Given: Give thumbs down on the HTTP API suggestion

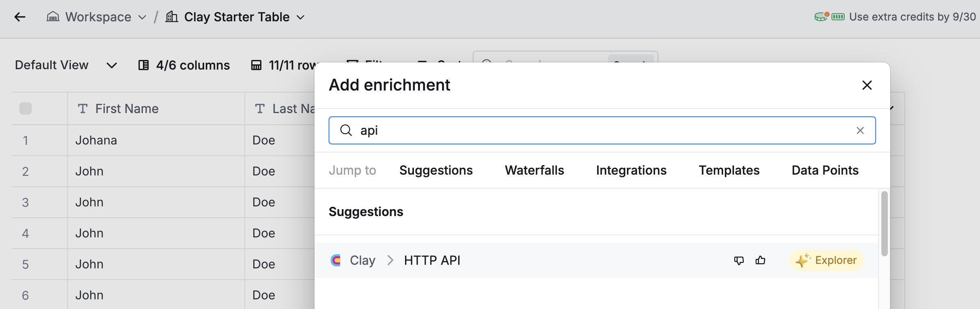Looking at the screenshot, I should click(x=739, y=260).
